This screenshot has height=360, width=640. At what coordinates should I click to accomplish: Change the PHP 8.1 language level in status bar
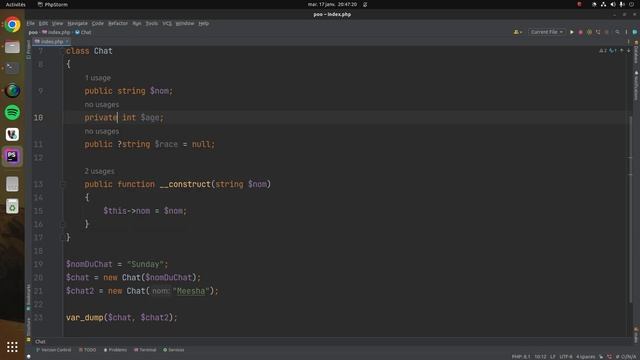tap(521, 356)
